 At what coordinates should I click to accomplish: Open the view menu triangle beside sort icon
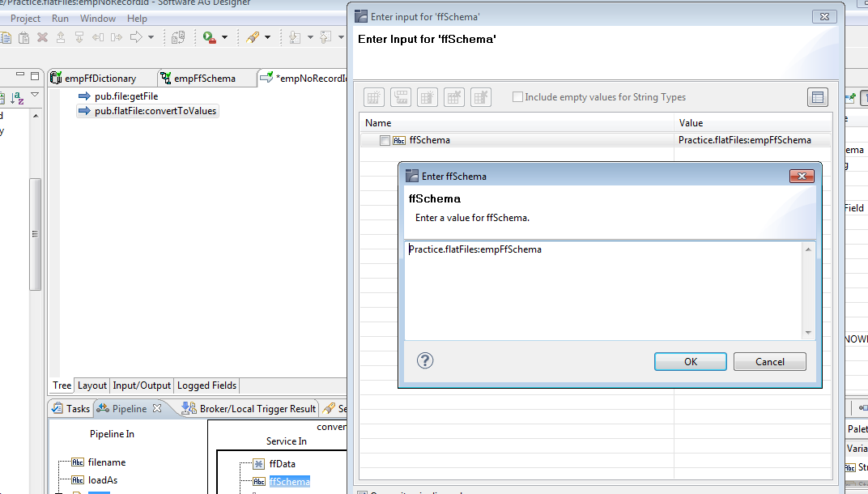coord(35,96)
